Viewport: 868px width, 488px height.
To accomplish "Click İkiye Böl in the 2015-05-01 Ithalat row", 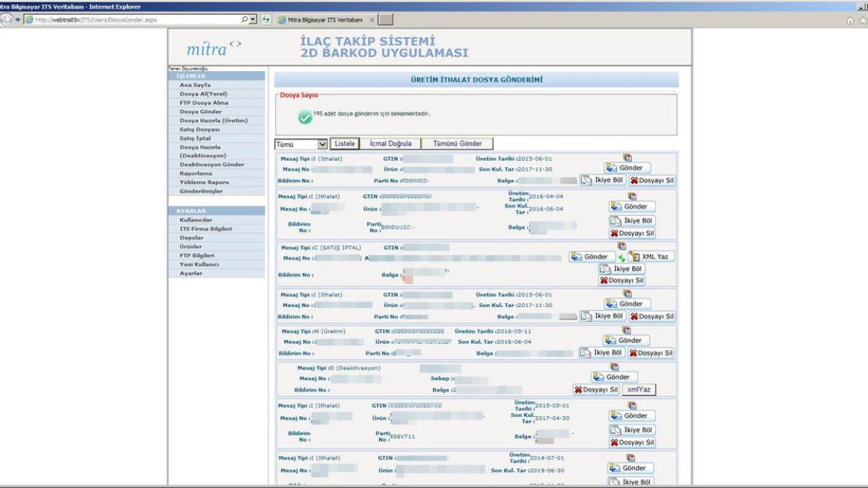I will (x=632, y=429).
